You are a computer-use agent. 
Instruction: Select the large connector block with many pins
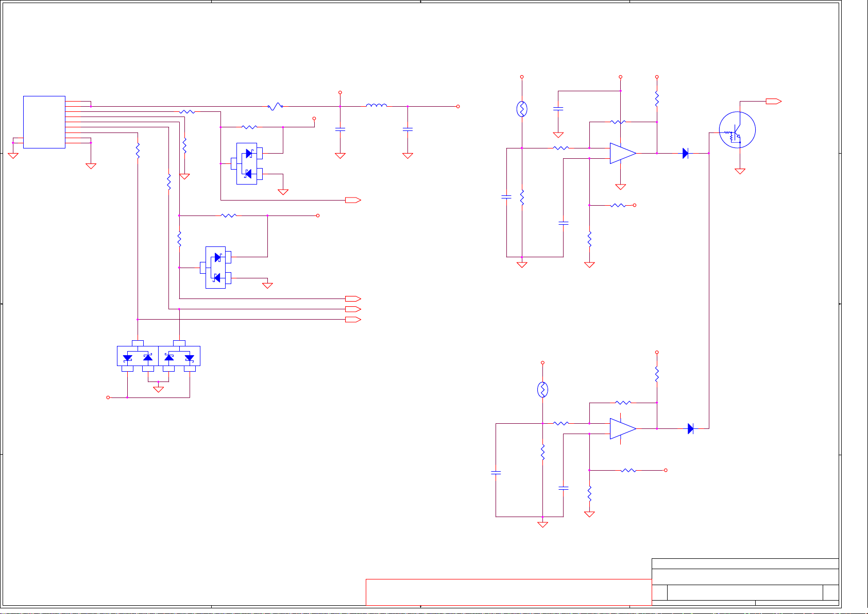pos(44,122)
